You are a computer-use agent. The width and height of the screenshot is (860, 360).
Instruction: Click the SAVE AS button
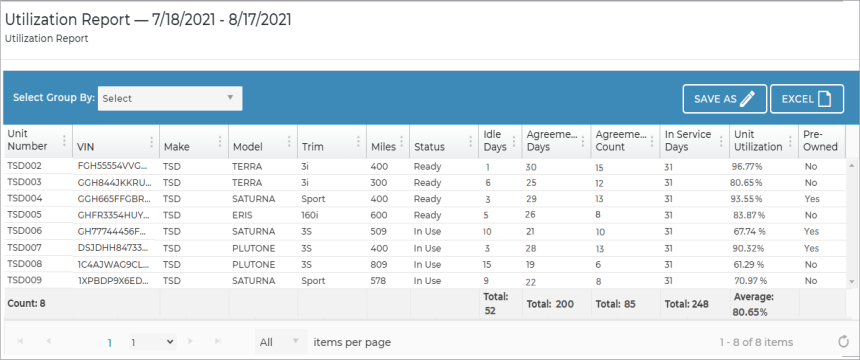point(725,99)
